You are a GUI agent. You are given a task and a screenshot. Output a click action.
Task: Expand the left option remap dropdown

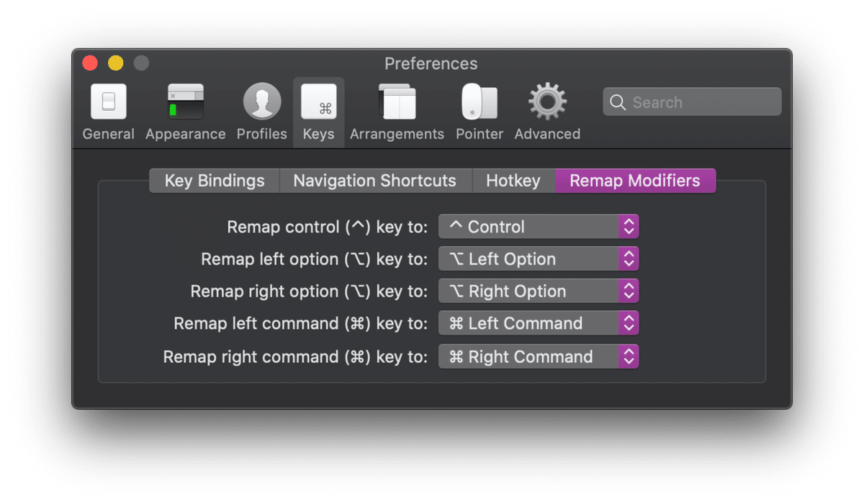click(x=539, y=259)
